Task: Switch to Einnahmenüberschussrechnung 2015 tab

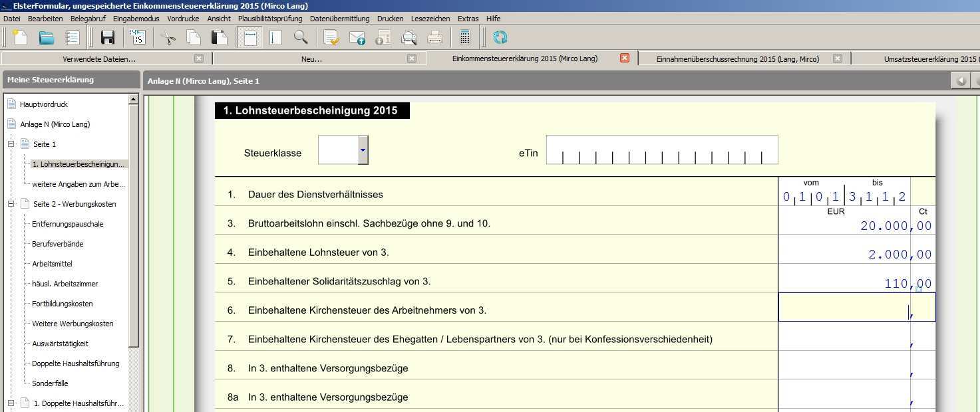Action: coord(737,58)
